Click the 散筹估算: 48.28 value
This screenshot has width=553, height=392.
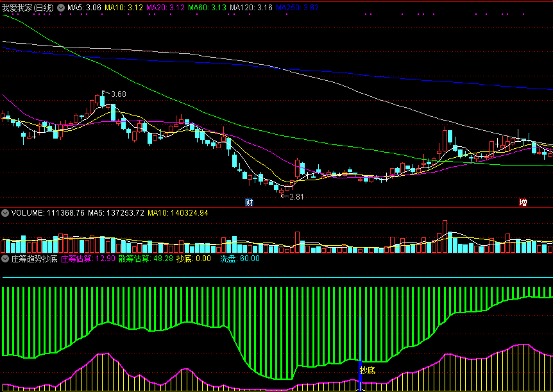146,259
